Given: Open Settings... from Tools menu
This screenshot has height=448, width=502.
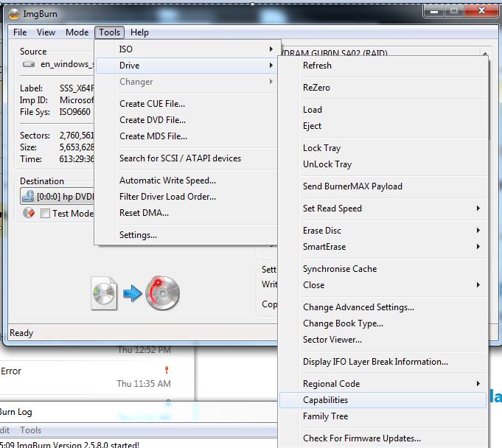Looking at the screenshot, I should (186, 235).
